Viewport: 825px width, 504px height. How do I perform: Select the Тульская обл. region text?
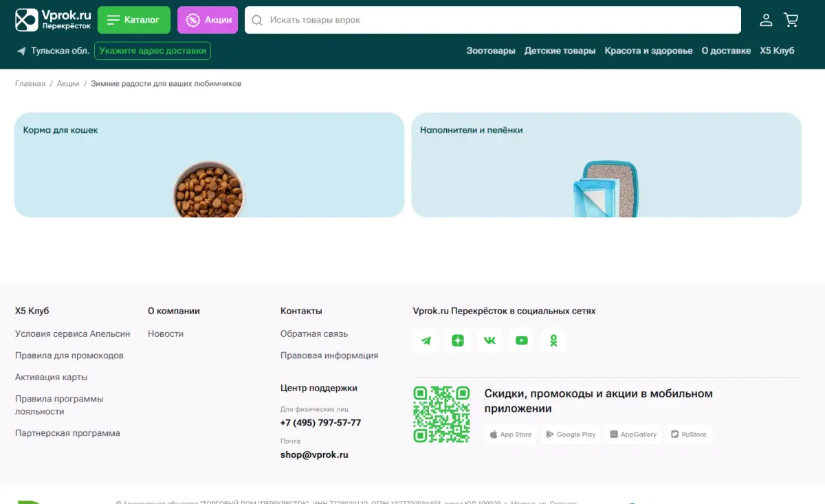coord(60,51)
